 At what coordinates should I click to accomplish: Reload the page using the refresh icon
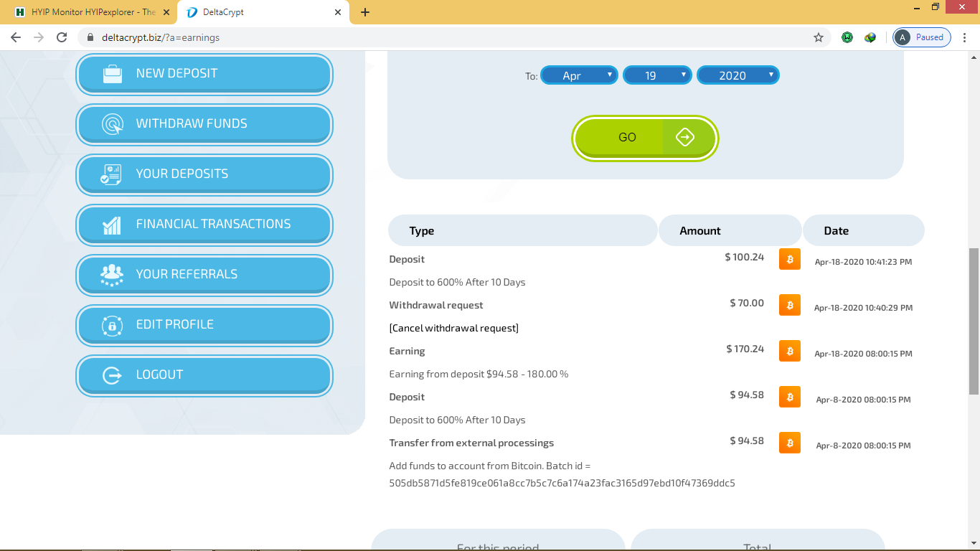[62, 37]
